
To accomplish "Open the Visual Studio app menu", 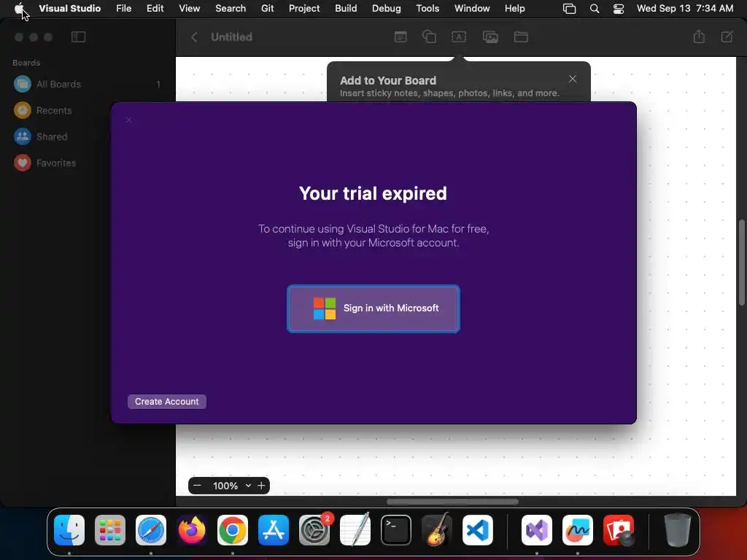I will click(69, 9).
